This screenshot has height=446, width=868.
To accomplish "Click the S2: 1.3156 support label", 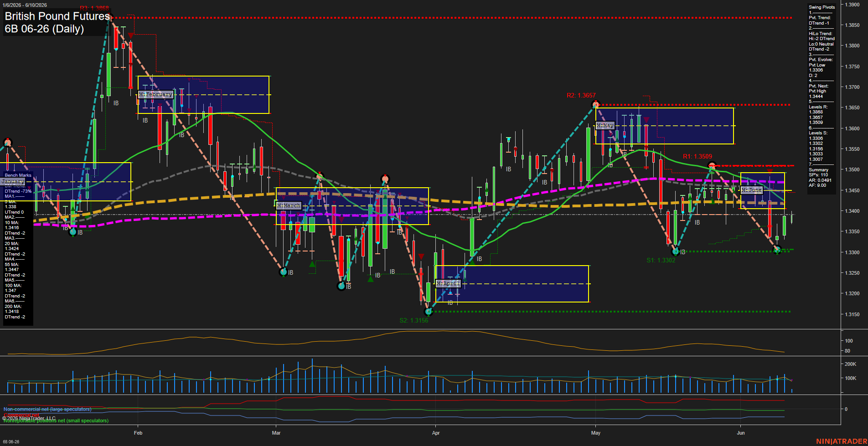I will coord(414,320).
